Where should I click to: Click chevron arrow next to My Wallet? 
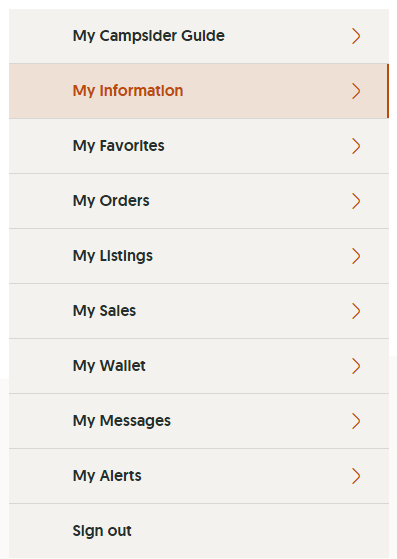[356, 366]
